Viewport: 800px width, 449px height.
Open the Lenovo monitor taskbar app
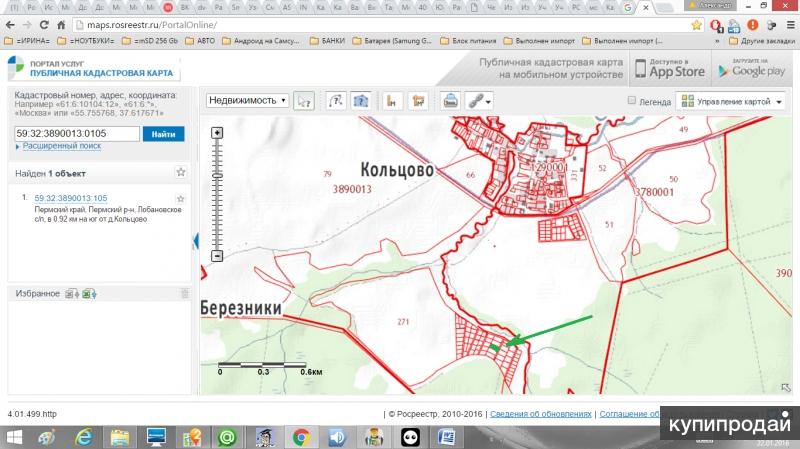click(156, 437)
